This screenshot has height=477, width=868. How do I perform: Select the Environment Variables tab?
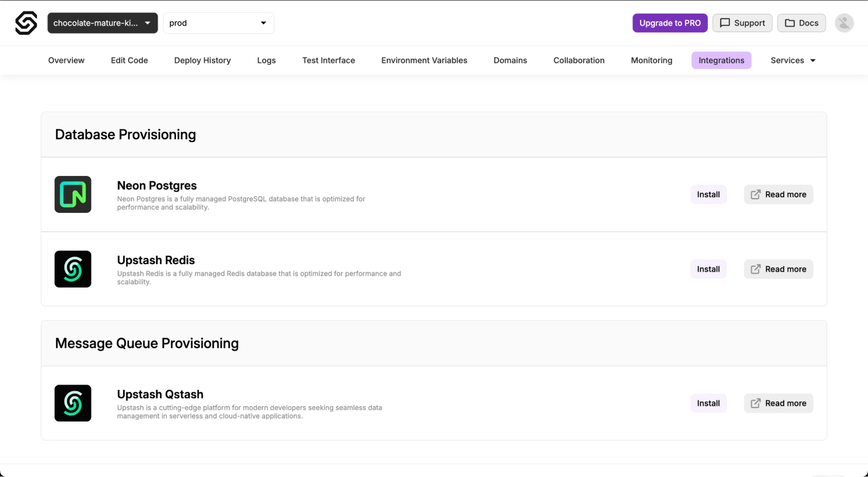tap(424, 60)
